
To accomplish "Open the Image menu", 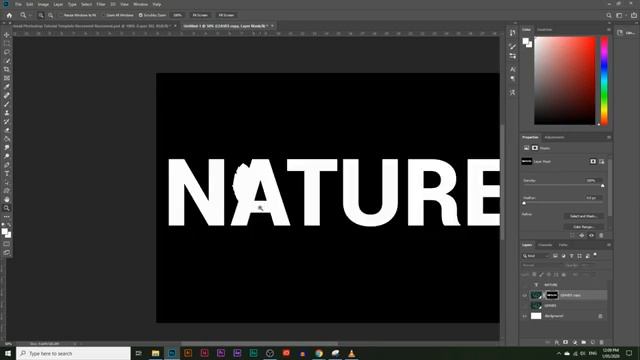I will 43,4.
